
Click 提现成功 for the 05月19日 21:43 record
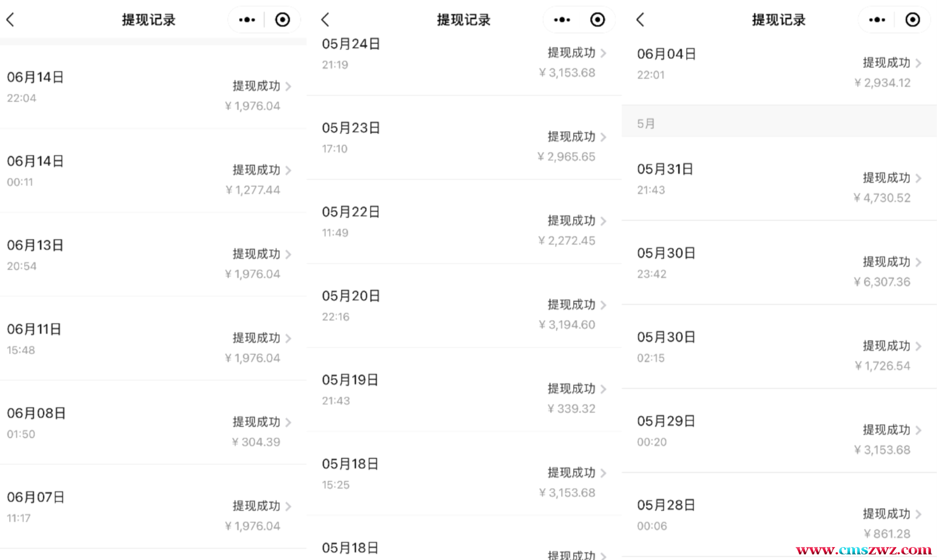point(571,389)
